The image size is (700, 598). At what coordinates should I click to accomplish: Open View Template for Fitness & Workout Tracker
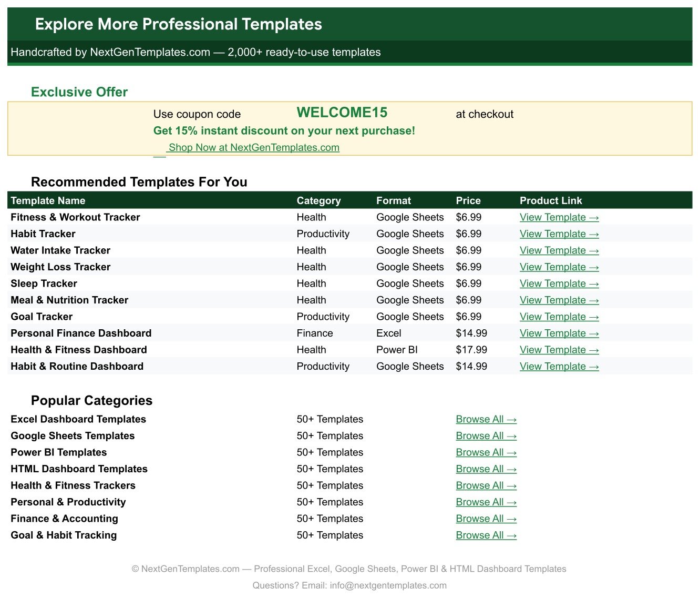(x=559, y=217)
